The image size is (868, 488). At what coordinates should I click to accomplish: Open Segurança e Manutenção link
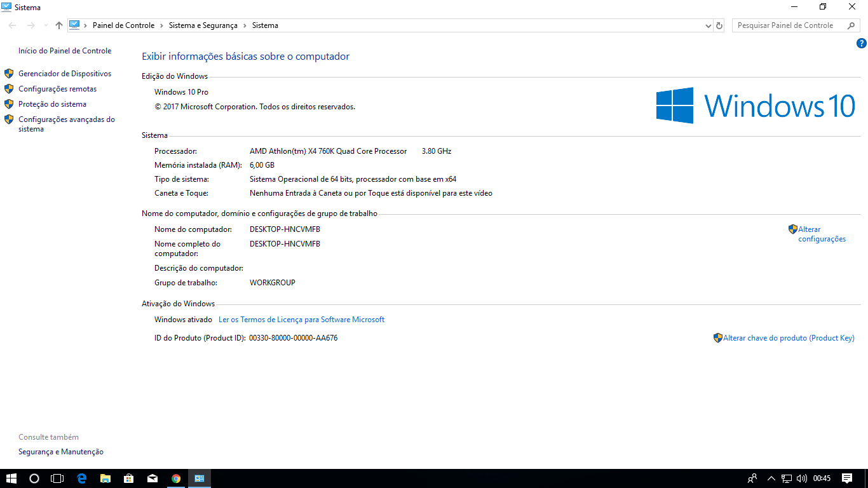click(x=61, y=452)
